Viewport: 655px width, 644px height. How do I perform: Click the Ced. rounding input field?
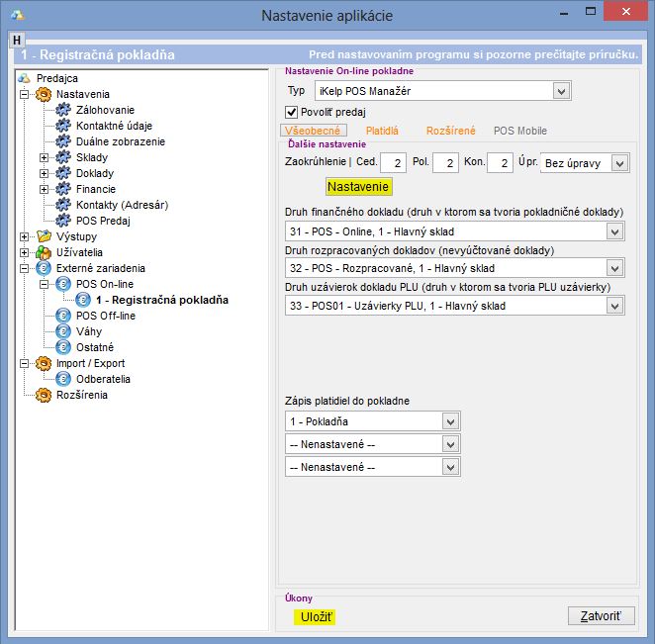[394, 162]
